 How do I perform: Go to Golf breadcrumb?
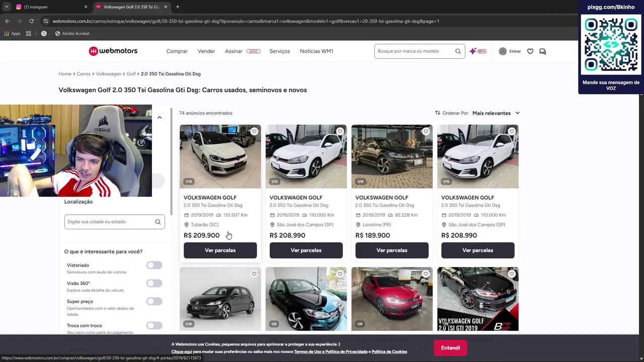pyautogui.click(x=131, y=74)
